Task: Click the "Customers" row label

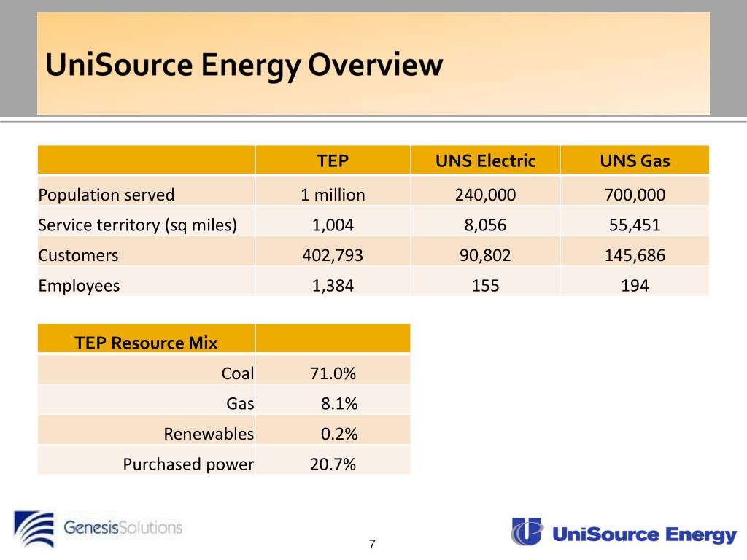Action: tap(78, 255)
